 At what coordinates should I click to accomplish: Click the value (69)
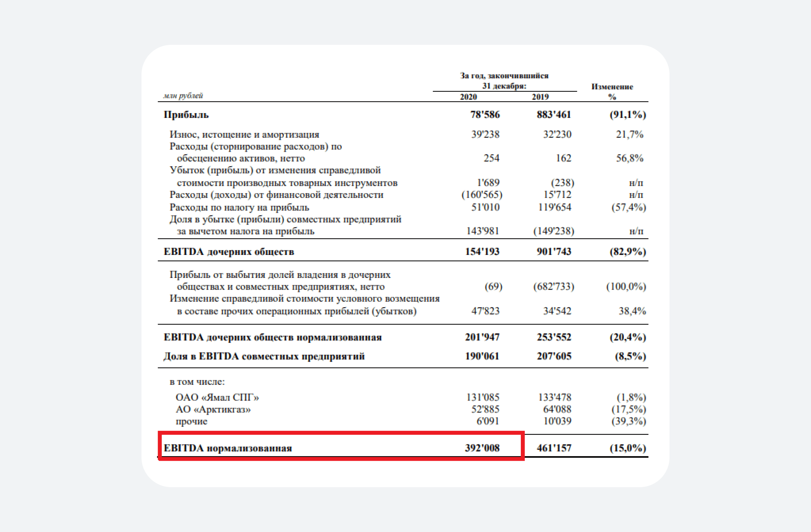point(494,287)
